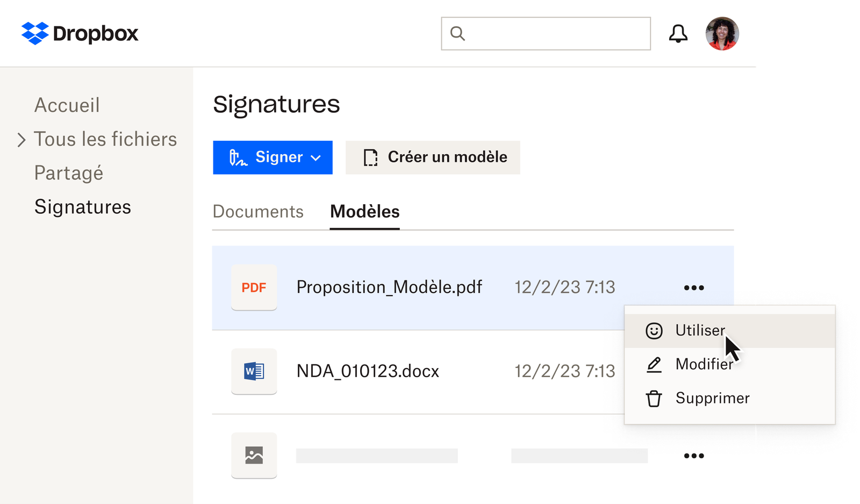Viewport: 860px width, 504px height.
Task: Switch to the Documents tab
Action: [x=258, y=212]
